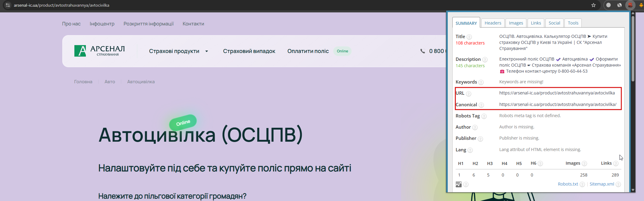
Task: Open the help icon next to Description
Action: coord(485,60)
